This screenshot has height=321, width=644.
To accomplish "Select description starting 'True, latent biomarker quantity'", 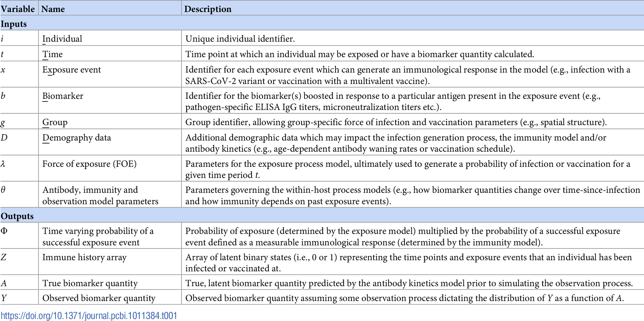I will pos(409,283).
